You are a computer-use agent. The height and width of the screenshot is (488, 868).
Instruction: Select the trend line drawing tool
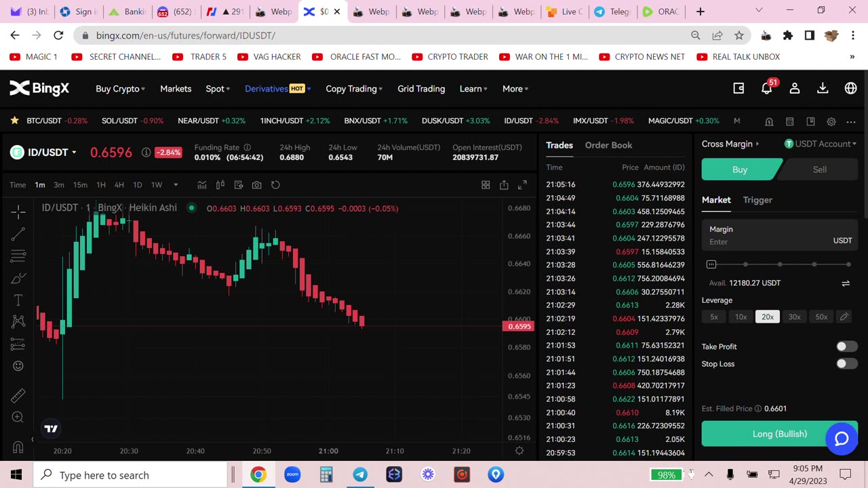click(x=18, y=234)
